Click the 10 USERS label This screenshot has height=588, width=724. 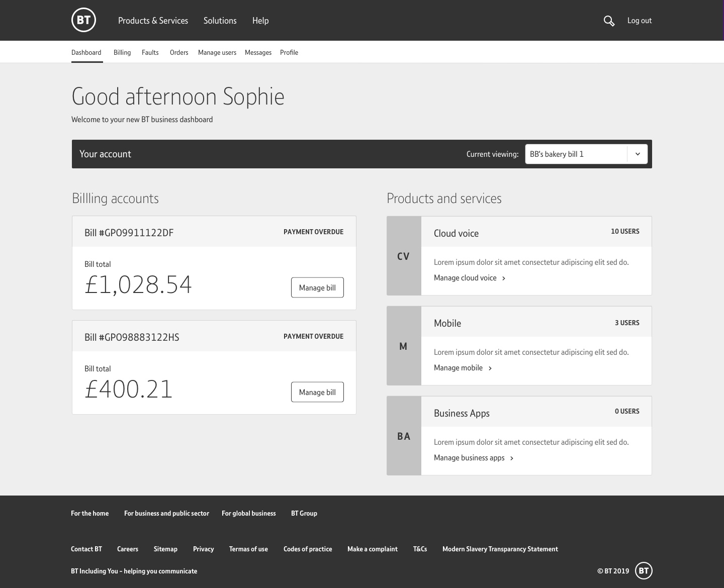(625, 231)
